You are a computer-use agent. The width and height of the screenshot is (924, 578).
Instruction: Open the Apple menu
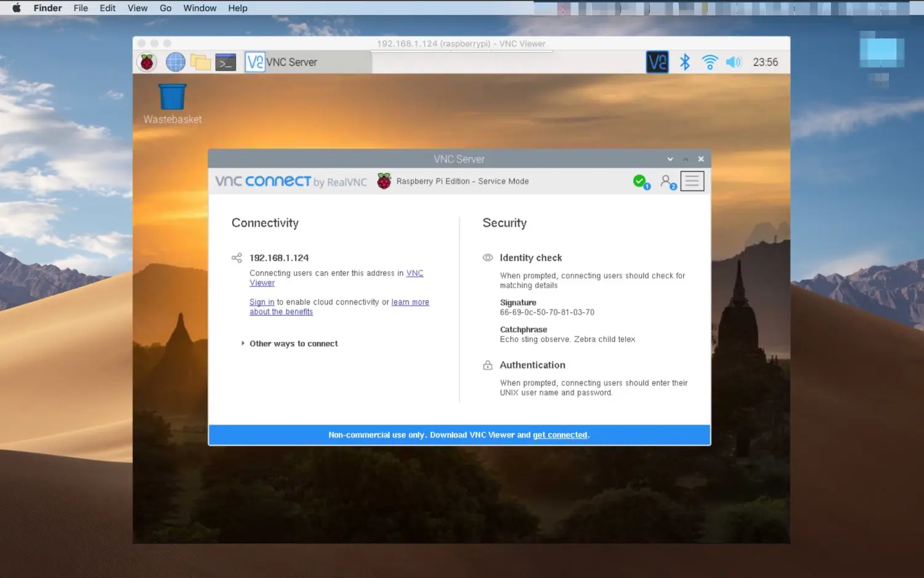17,8
